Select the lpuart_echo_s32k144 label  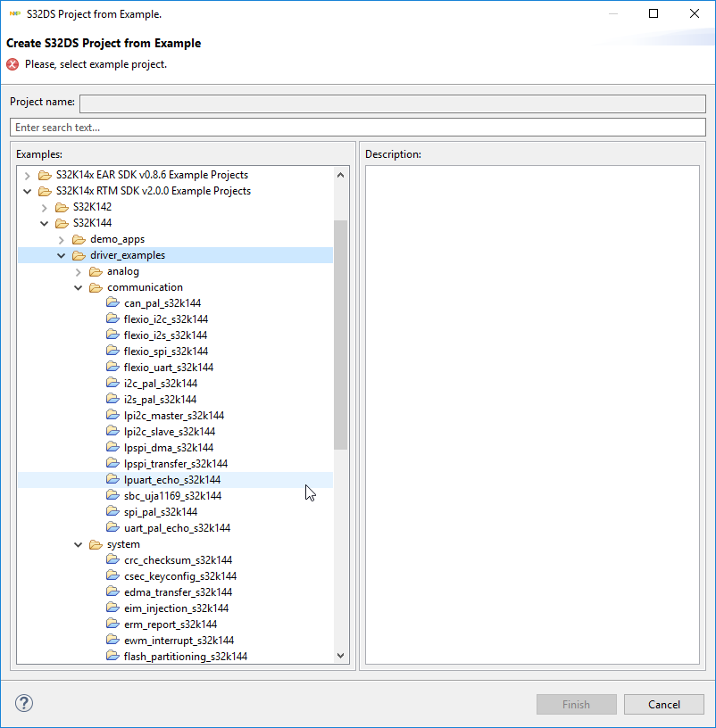(172, 480)
